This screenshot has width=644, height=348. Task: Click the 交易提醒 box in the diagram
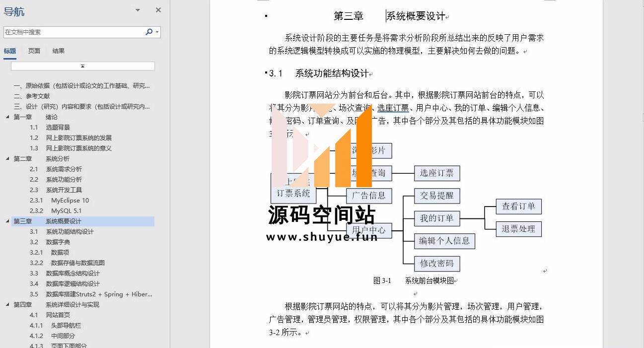pyautogui.click(x=437, y=196)
